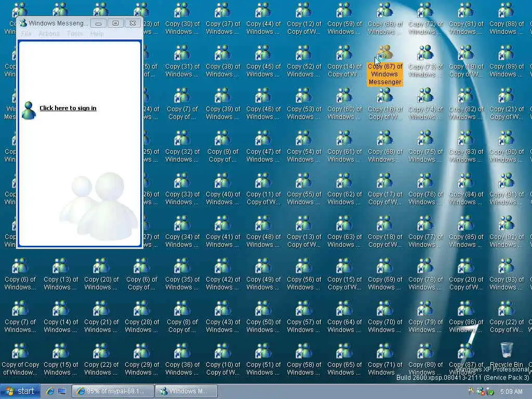
Task: Select the Copy (35) of Windows shortcut
Action: (x=182, y=274)
